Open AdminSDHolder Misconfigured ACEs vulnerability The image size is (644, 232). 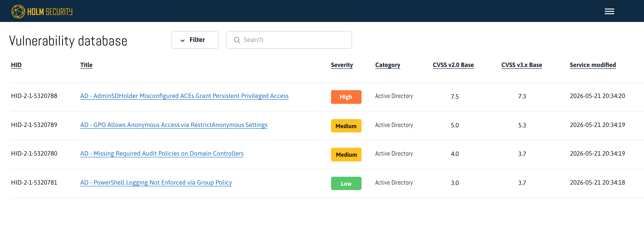coord(184,96)
